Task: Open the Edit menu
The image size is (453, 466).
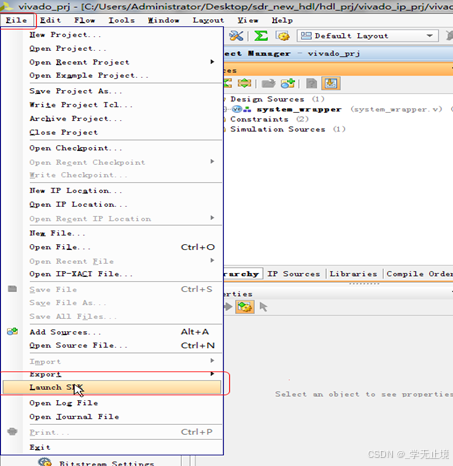Action: coord(50,20)
